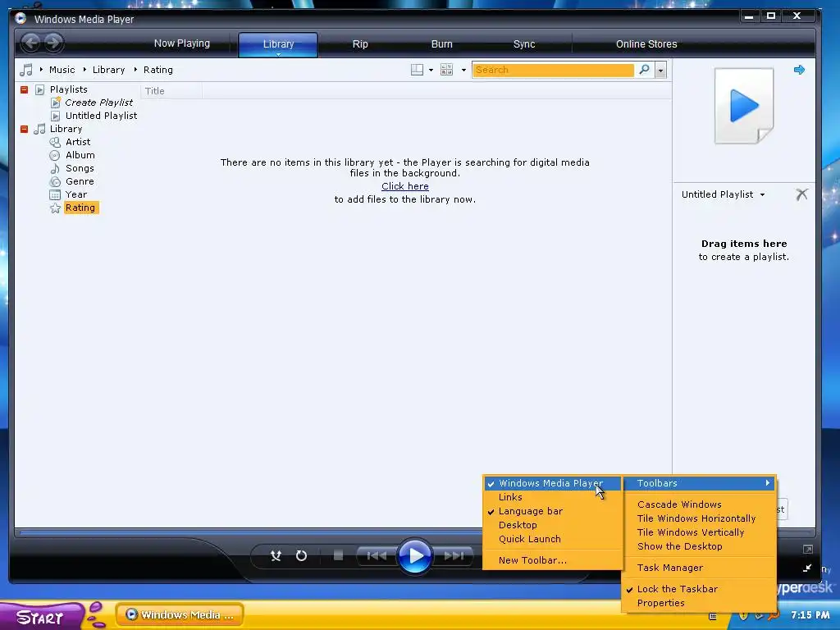Screen dimensions: 840x630
Task: Click the Previous track button
Action: 377,555
